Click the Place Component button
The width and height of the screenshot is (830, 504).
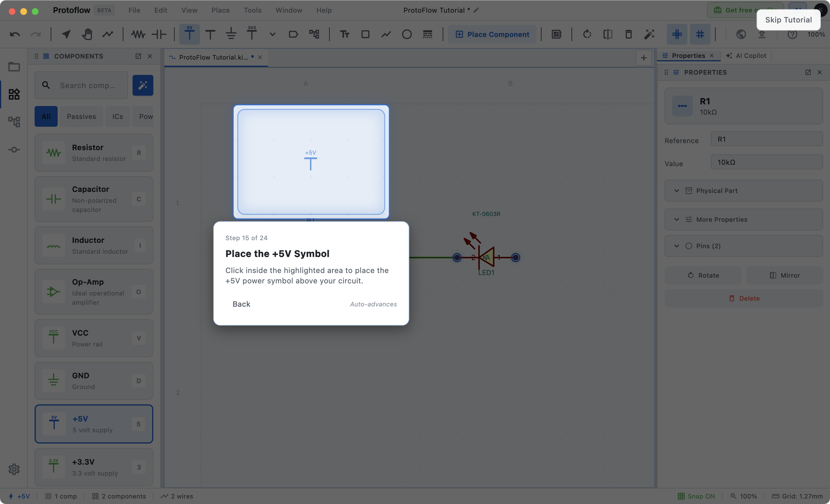click(492, 34)
